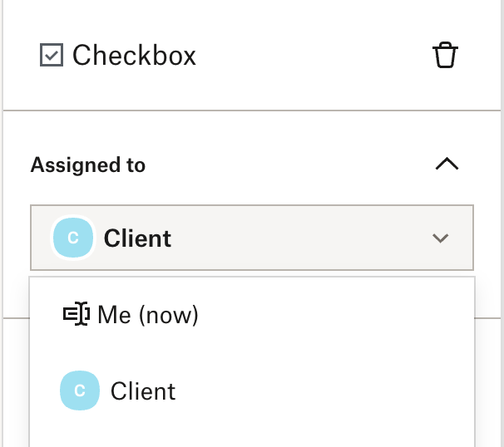Collapse the Assigned to section with up chevron
This screenshot has height=447, width=504.
pos(447,164)
